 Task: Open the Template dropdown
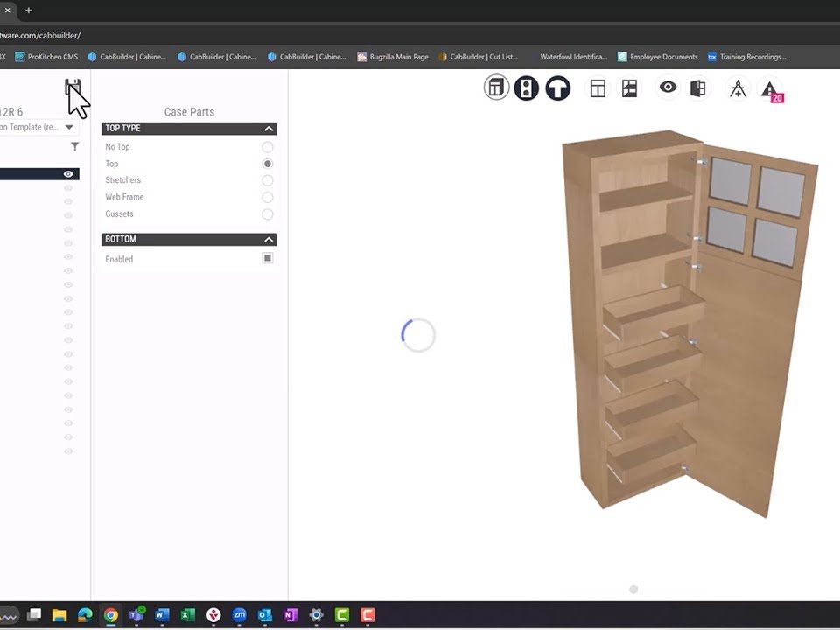point(68,126)
